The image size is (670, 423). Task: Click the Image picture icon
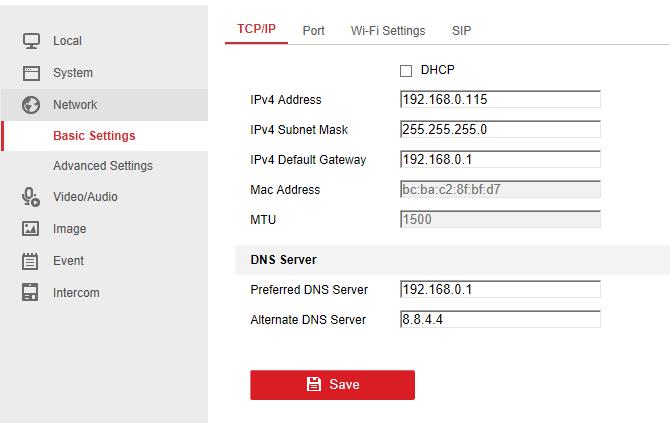(31, 229)
